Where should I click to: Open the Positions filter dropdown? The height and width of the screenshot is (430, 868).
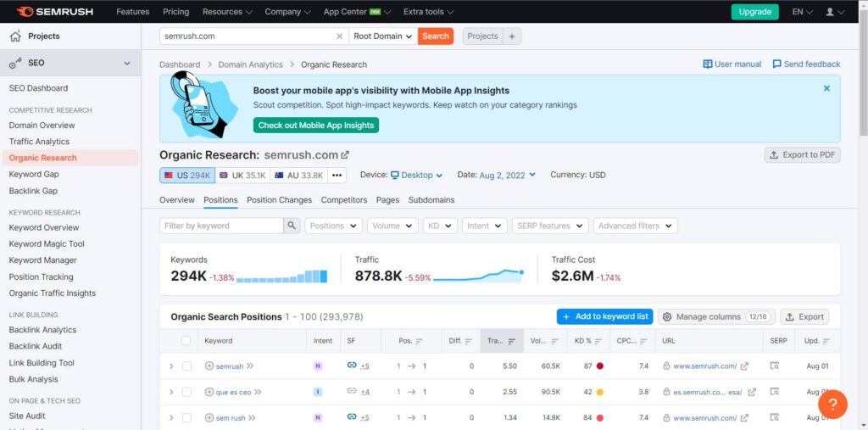[333, 226]
